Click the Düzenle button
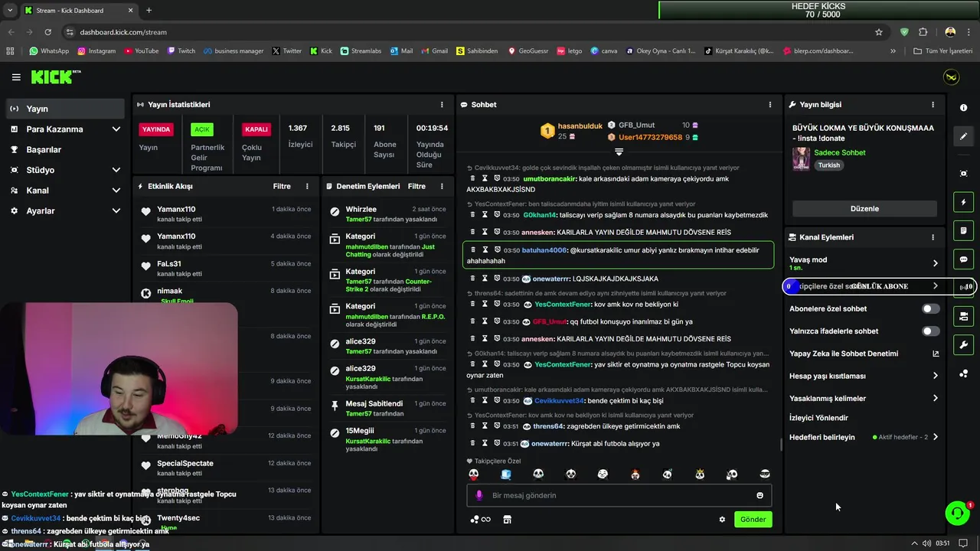This screenshot has width=980, height=551. 864,209
